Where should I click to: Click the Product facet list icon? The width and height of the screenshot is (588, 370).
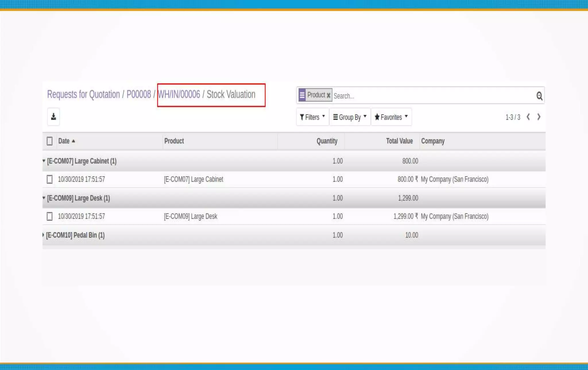coord(302,95)
